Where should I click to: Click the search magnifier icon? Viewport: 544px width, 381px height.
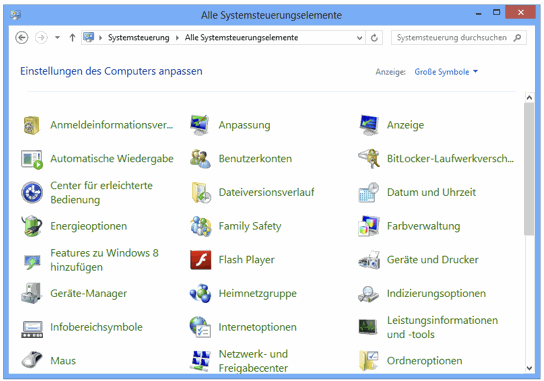pos(517,37)
